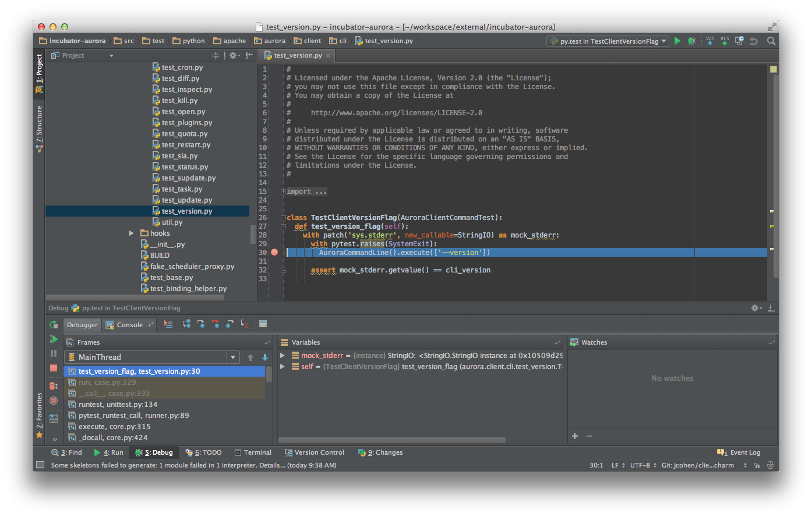Mute all breakpoints
This screenshot has height=517, width=812.
(54, 401)
